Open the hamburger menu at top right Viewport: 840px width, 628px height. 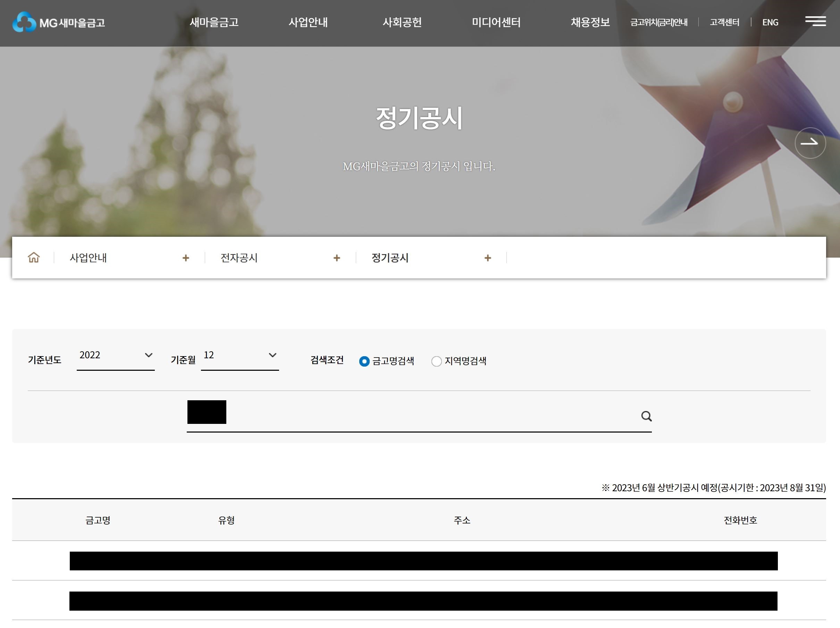point(816,22)
